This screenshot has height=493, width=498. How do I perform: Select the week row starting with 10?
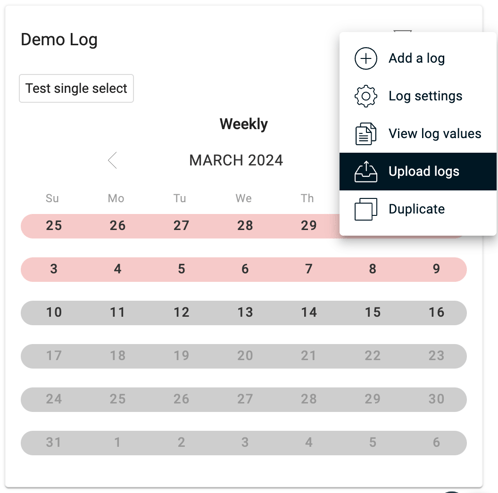[244, 313]
